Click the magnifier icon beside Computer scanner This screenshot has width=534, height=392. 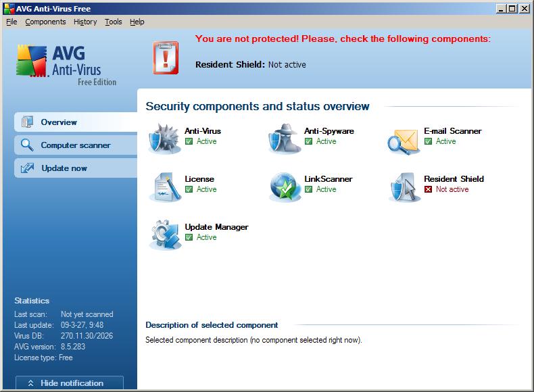point(27,145)
